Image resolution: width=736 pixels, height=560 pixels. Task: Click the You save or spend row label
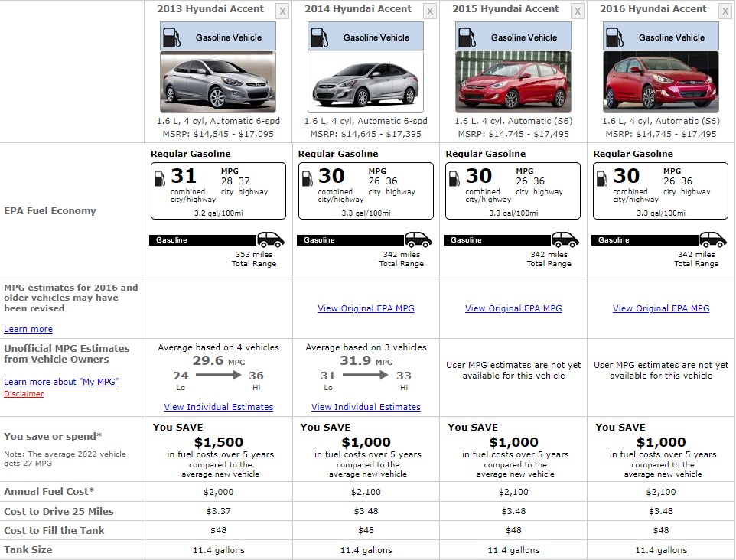(53, 436)
